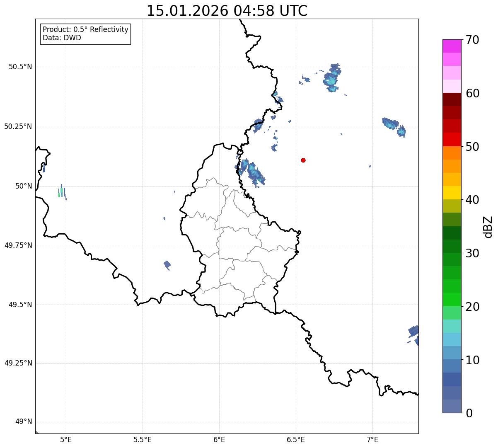Click the echo streak near 5°E 50°N
498x448 pixels.
(62, 191)
